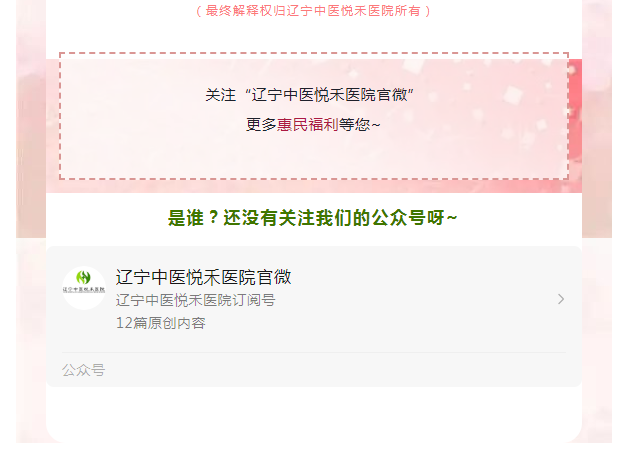This screenshot has height=461, width=631.
Task: Open the chevron arrow on account card
Action: (561, 299)
